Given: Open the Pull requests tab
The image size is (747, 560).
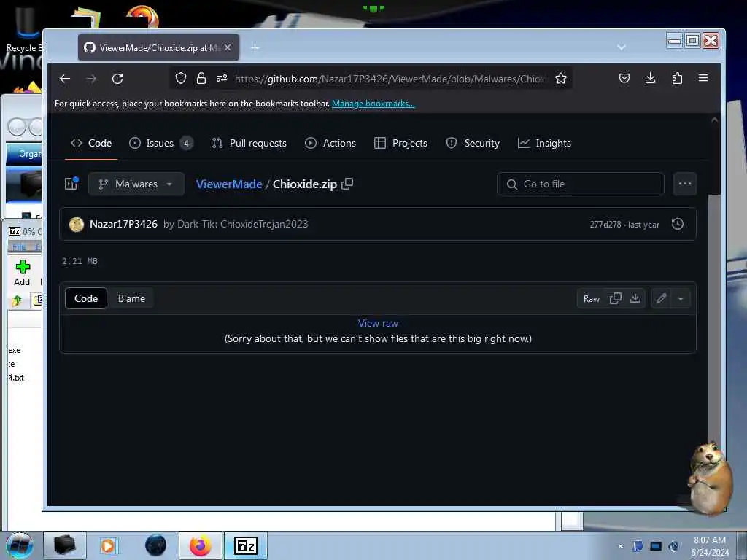Looking at the screenshot, I should coord(249,144).
